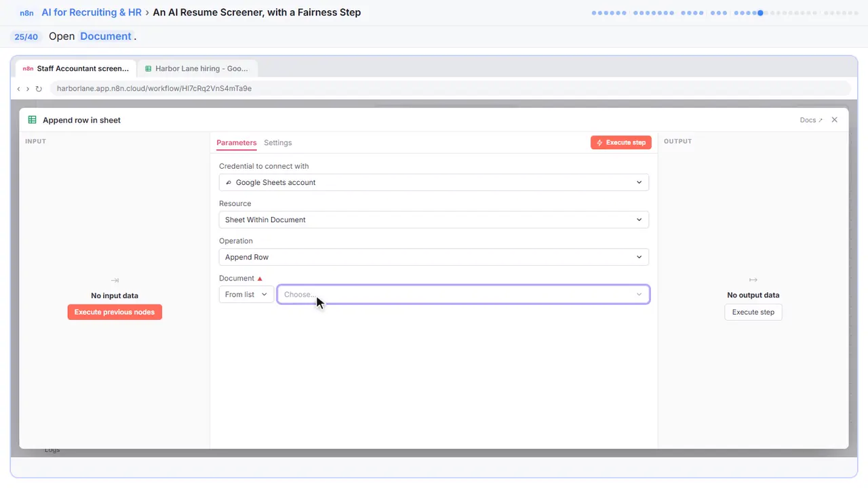868x488 pixels.
Task: Click the browser forward arrow
Action: pos(28,89)
